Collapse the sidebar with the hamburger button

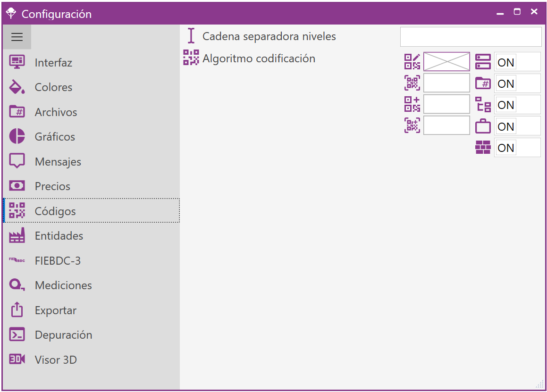pyautogui.click(x=17, y=37)
